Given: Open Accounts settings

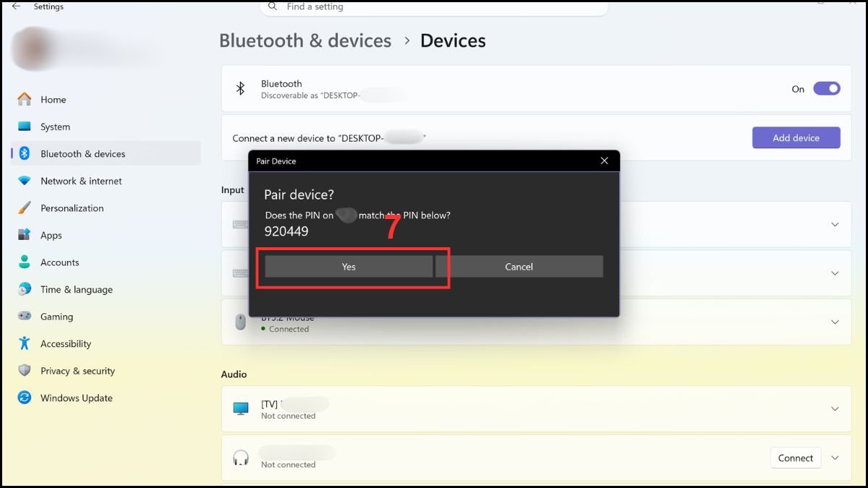Looking at the screenshot, I should pos(106,262).
